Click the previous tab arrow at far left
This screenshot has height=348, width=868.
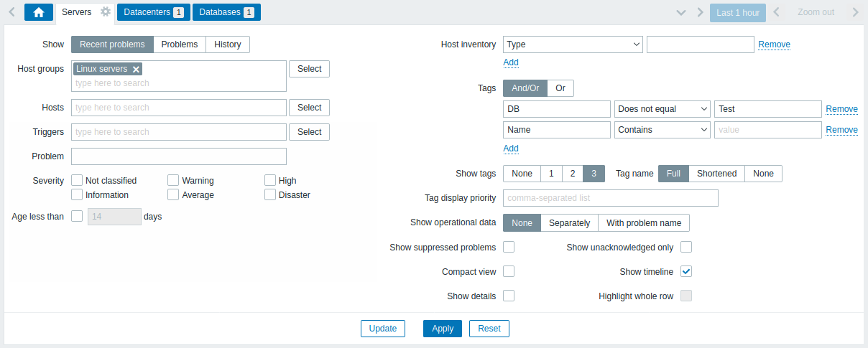point(11,12)
